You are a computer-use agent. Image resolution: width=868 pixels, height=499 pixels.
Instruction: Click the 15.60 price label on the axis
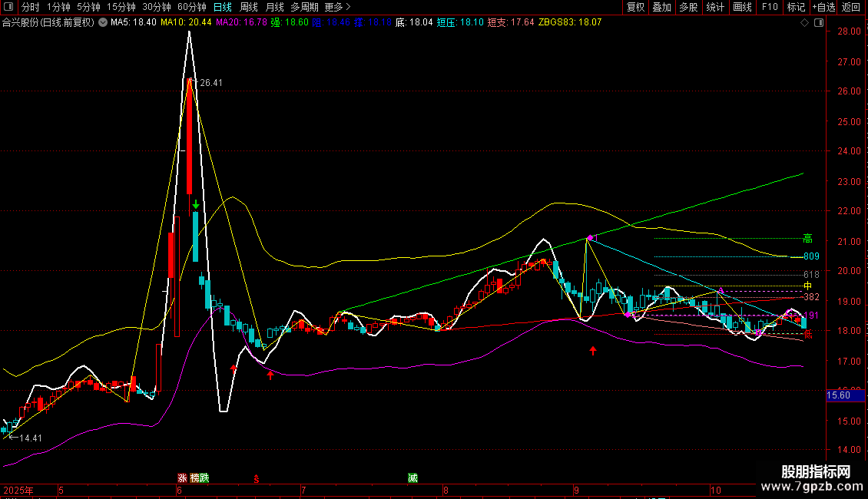[x=837, y=395]
